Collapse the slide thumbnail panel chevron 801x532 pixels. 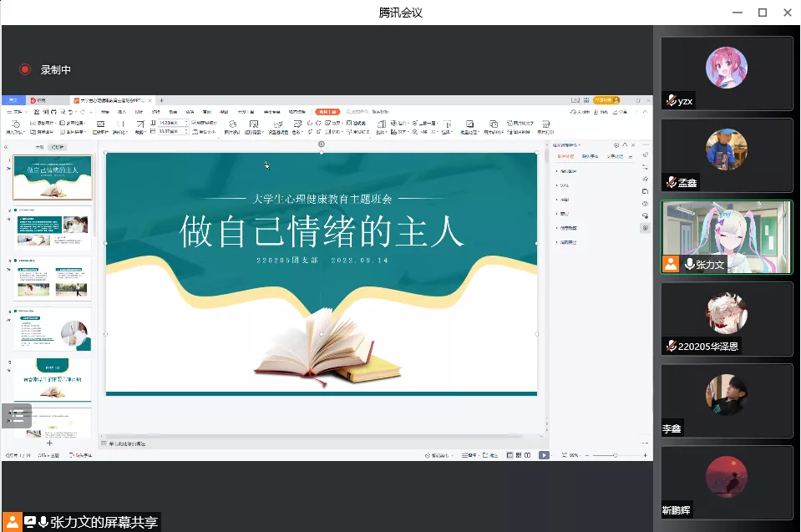pyautogui.click(x=7, y=146)
